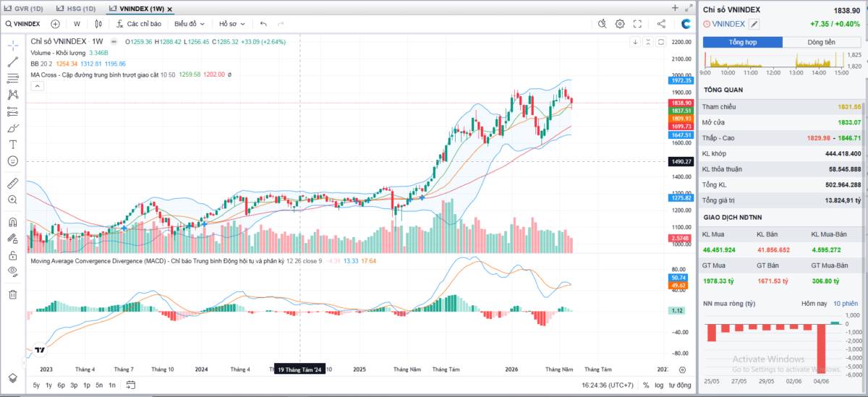Select the trend line drawing tool
868x397 pixels.
point(12,61)
